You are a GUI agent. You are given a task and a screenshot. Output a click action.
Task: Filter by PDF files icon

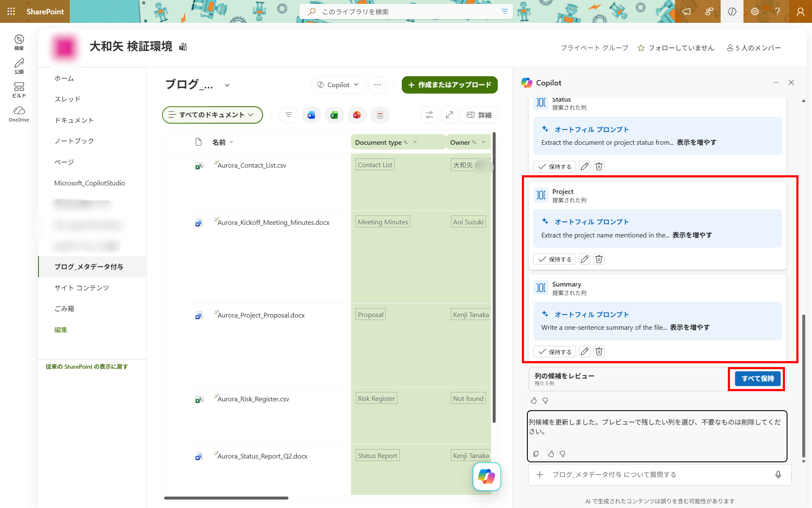(x=380, y=115)
